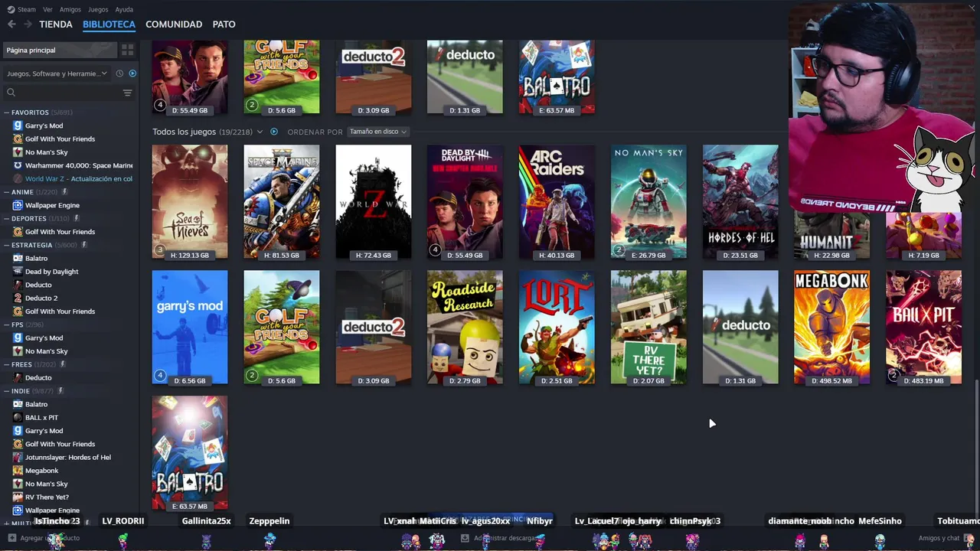Viewport: 980px width, 551px height.
Task: Open LORT cover thumbnail
Action: coord(557,327)
